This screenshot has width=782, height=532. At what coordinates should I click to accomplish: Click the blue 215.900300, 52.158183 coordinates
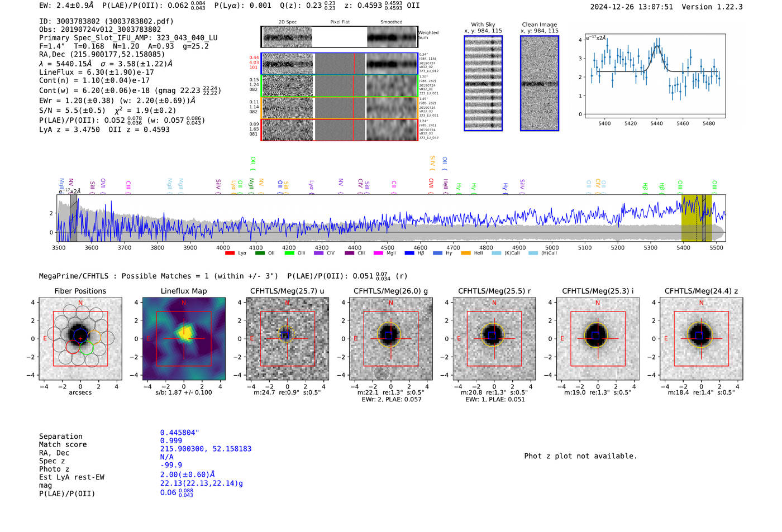(x=206, y=449)
